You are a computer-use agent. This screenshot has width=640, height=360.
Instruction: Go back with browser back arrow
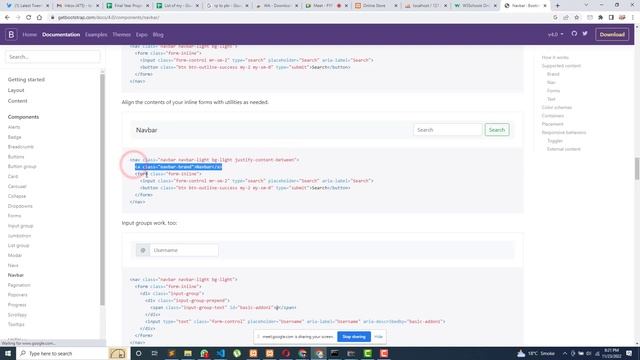pyautogui.click(x=7, y=18)
